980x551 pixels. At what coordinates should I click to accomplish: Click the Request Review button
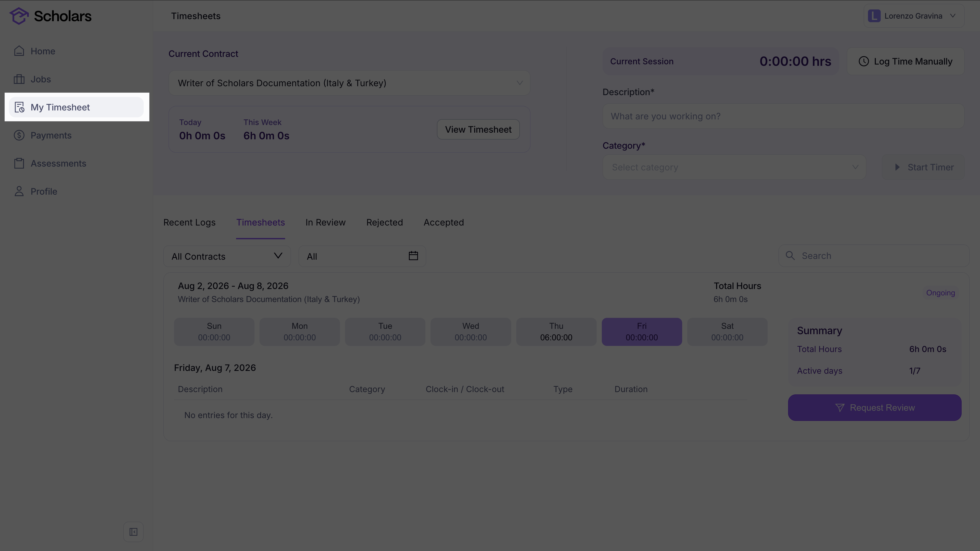(875, 408)
